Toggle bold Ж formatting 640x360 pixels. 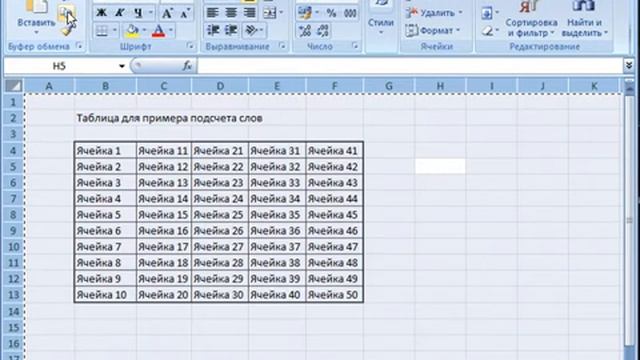coord(101,13)
